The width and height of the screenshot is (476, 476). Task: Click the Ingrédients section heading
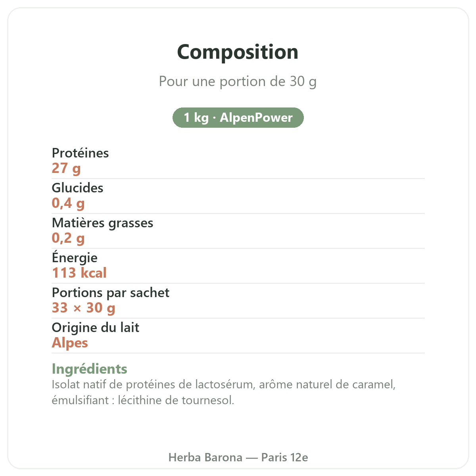point(90,369)
